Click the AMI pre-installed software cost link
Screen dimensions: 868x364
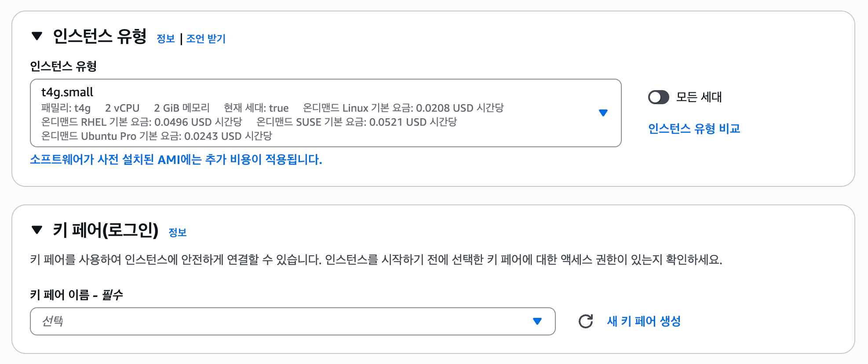coord(176,160)
